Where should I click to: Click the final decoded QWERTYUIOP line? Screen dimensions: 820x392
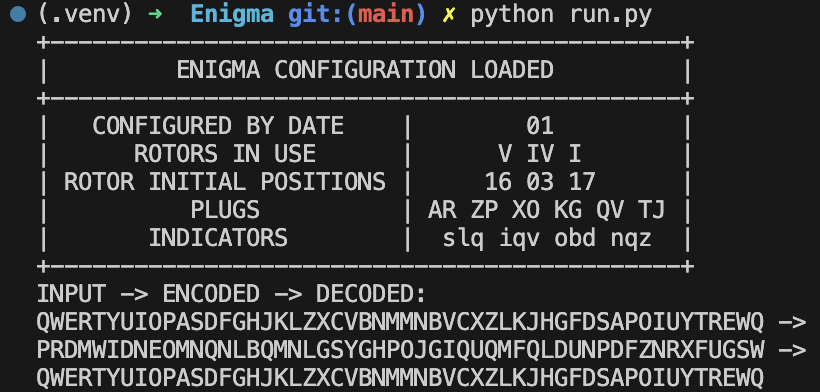[x=400, y=377]
